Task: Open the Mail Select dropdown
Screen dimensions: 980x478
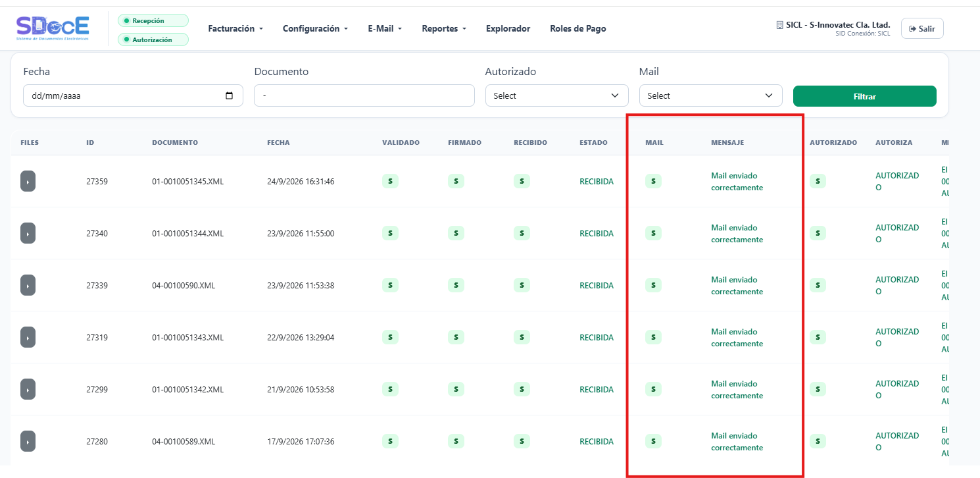Action: click(711, 95)
